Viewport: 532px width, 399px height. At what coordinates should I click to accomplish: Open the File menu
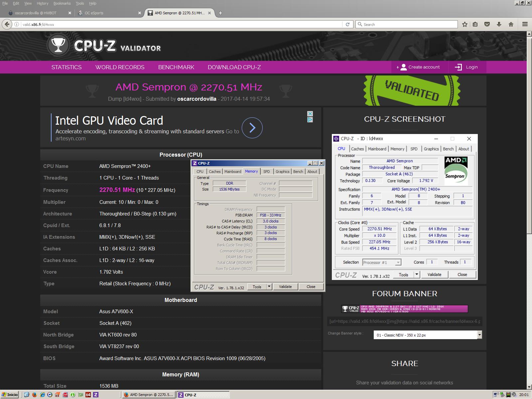pos(5,3)
